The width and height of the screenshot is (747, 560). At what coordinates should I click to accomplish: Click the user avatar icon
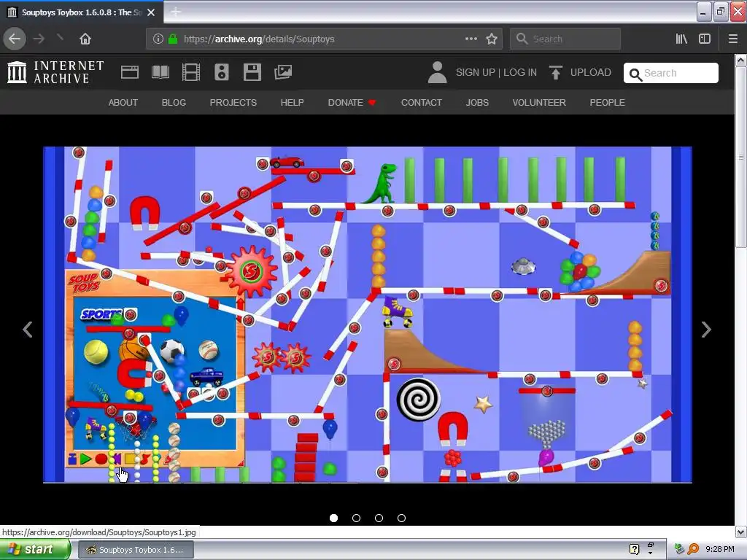tap(437, 72)
